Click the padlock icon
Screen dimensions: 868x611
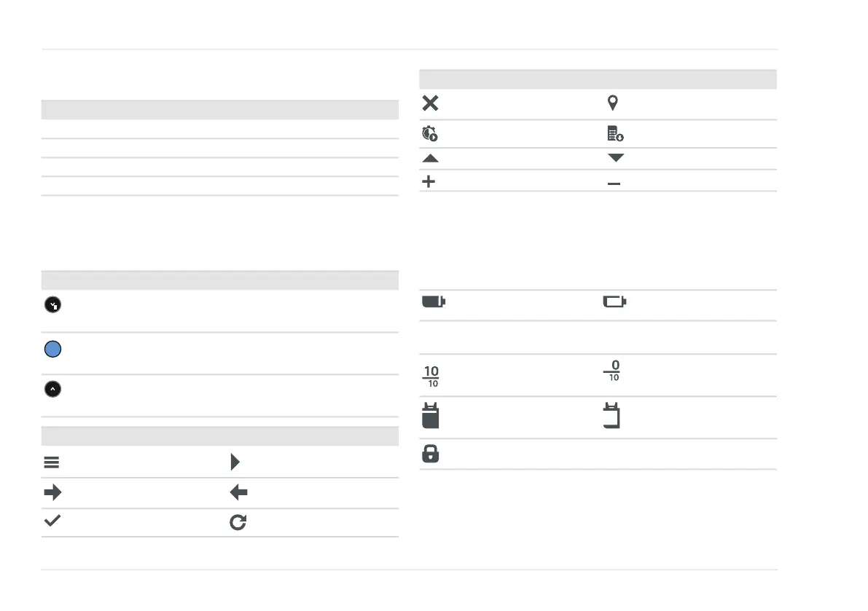click(430, 454)
